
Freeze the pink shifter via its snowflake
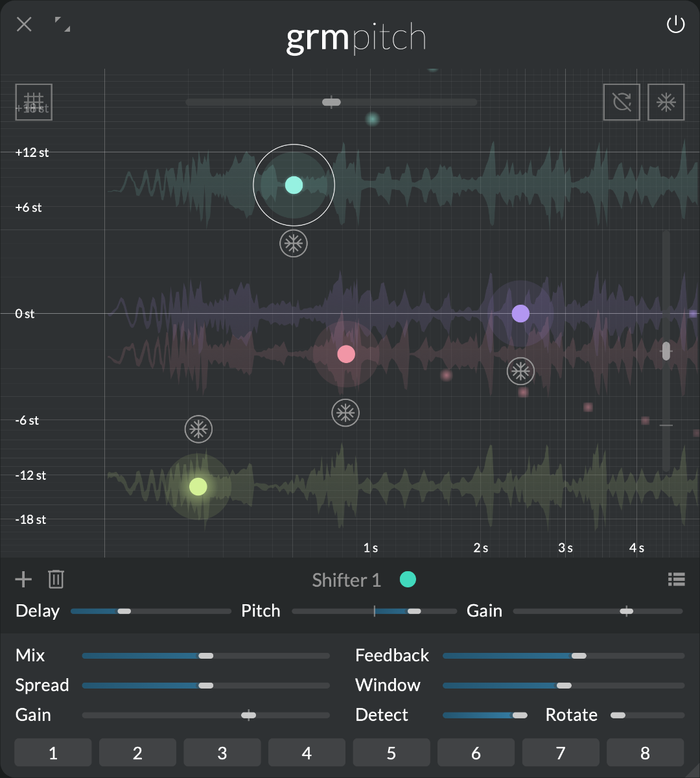click(345, 413)
